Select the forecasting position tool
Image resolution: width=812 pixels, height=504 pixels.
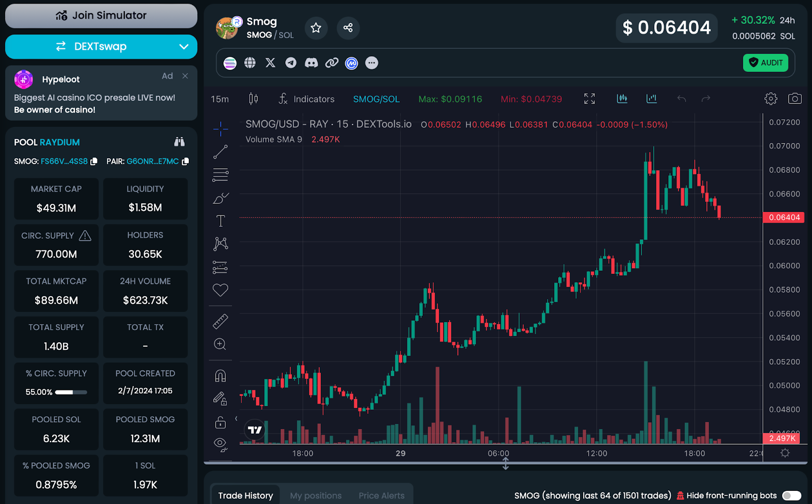point(220,267)
